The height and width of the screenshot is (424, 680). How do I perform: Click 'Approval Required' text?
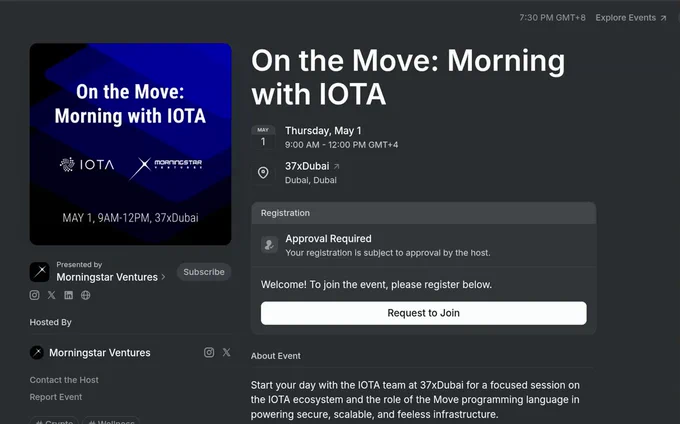click(328, 238)
